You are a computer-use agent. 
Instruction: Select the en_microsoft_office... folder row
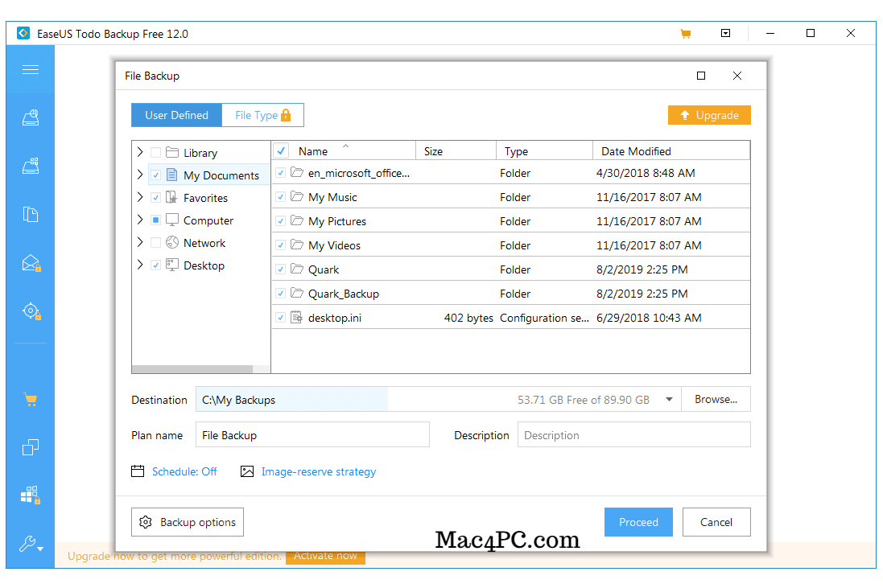tap(511, 173)
